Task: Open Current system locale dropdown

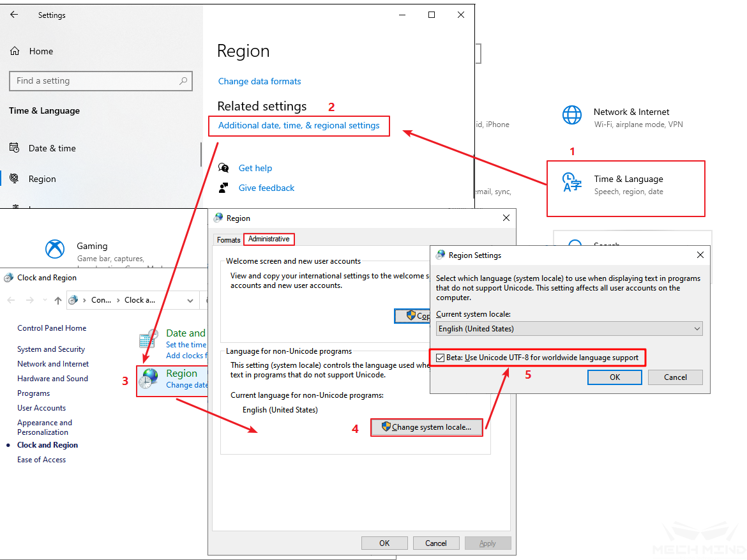Action: coord(570,329)
